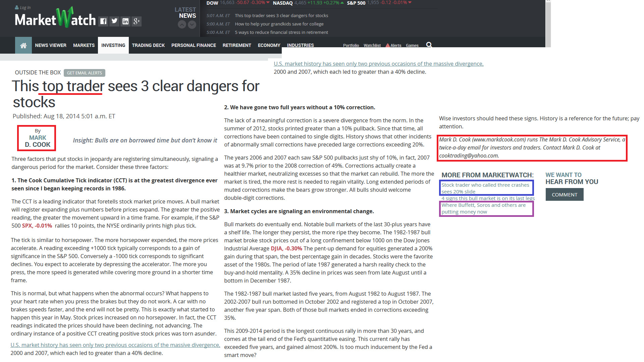Click the Comment button
This screenshot has height=362, width=644.
pos(565,194)
